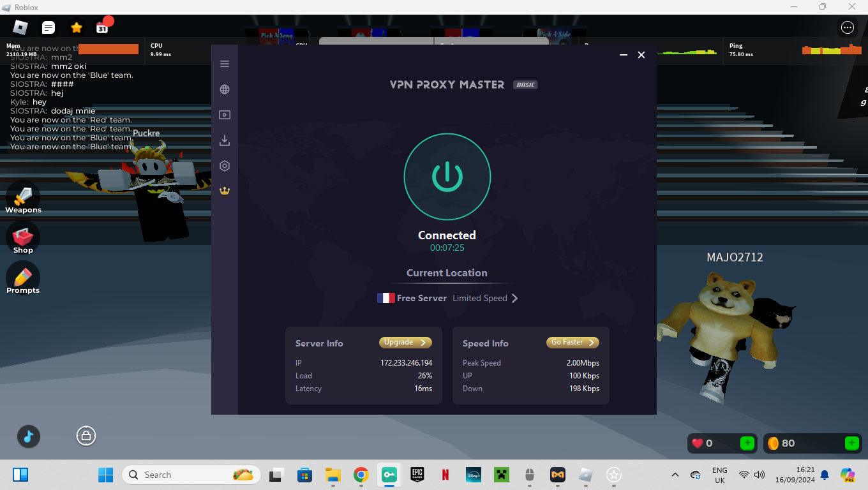The width and height of the screenshot is (868, 490).
Task: Toggle the shift lock padlock icon
Action: coord(86,436)
